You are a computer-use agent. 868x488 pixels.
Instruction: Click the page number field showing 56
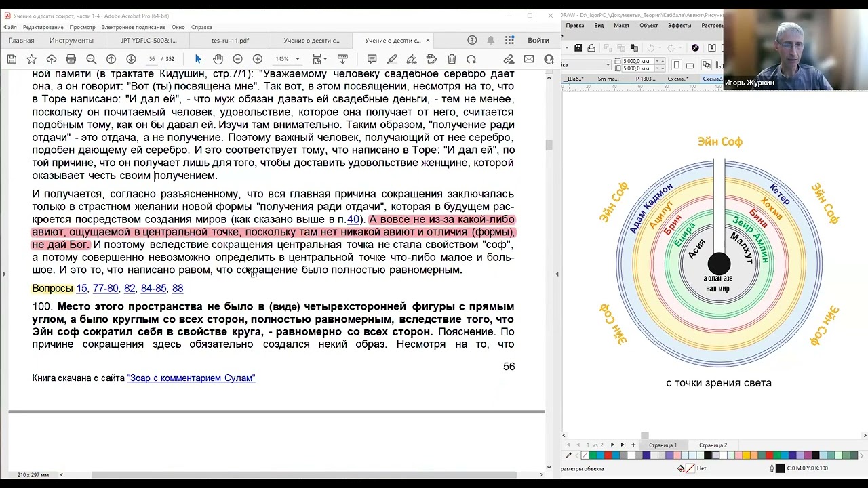tap(152, 59)
